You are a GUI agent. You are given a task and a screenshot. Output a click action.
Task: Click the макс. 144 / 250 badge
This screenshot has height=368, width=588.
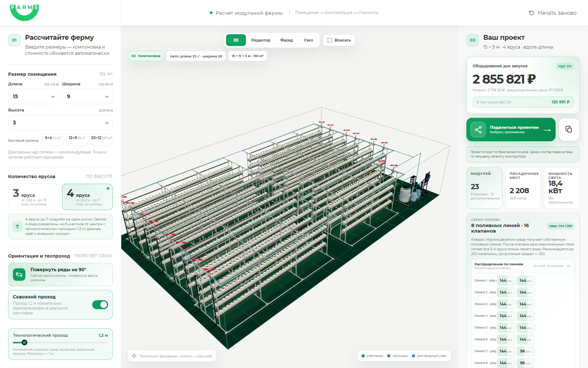pyautogui.click(x=561, y=226)
